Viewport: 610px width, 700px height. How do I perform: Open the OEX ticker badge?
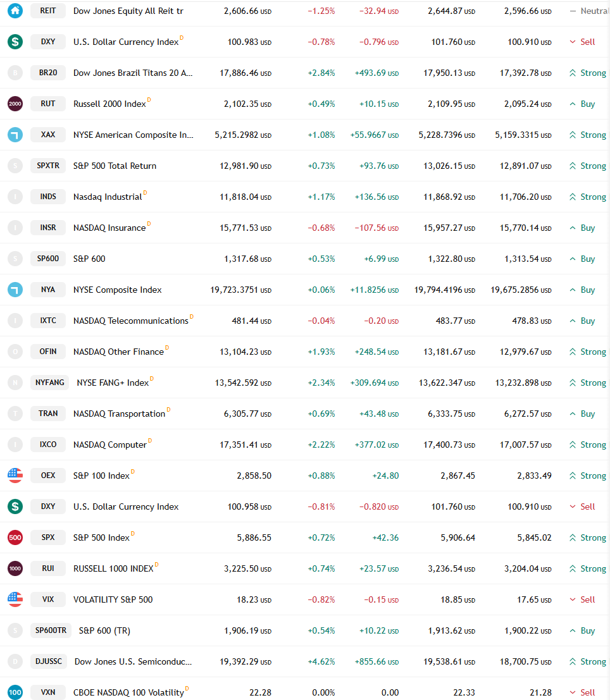(x=48, y=476)
